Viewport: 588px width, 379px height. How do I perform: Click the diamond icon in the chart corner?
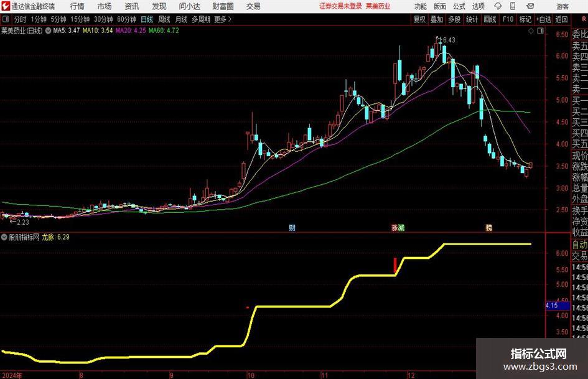[x=531, y=31]
